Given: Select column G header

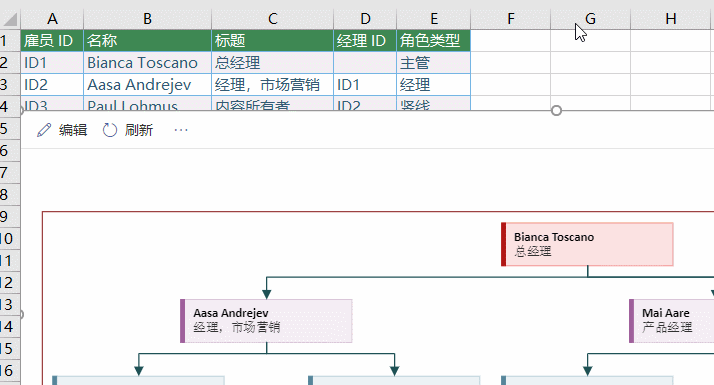Looking at the screenshot, I should (590, 19).
